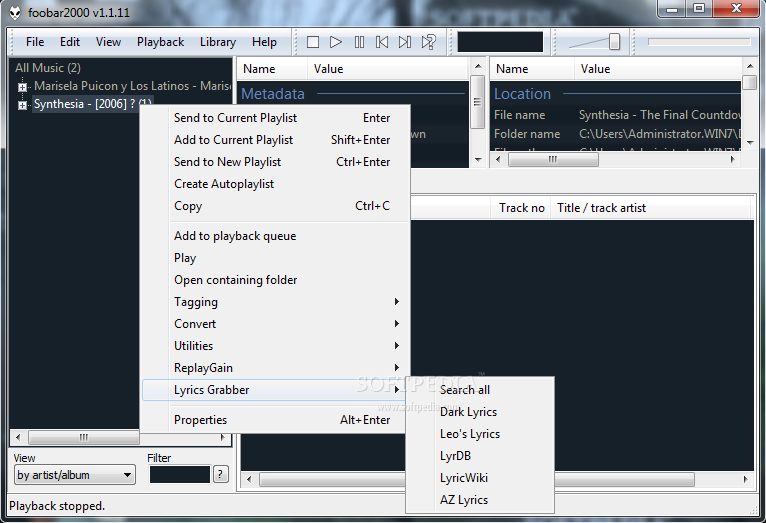The width and height of the screenshot is (766, 523).
Task: Choose Send to New Playlist
Action: coord(276,162)
